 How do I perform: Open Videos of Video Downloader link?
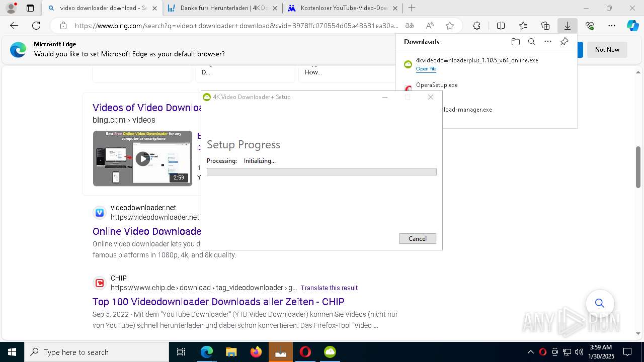point(147,107)
